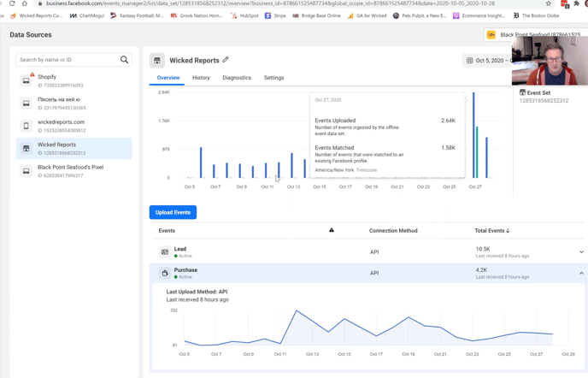Open the Oct 5, 2020 date range dropdown
The image size is (588, 378).
click(x=487, y=61)
